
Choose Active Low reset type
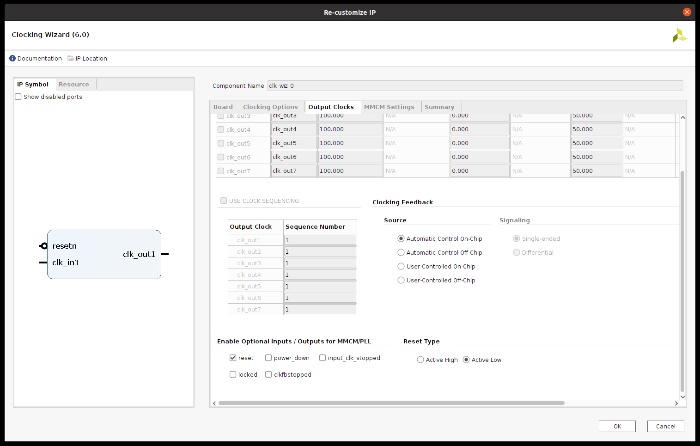466,360
